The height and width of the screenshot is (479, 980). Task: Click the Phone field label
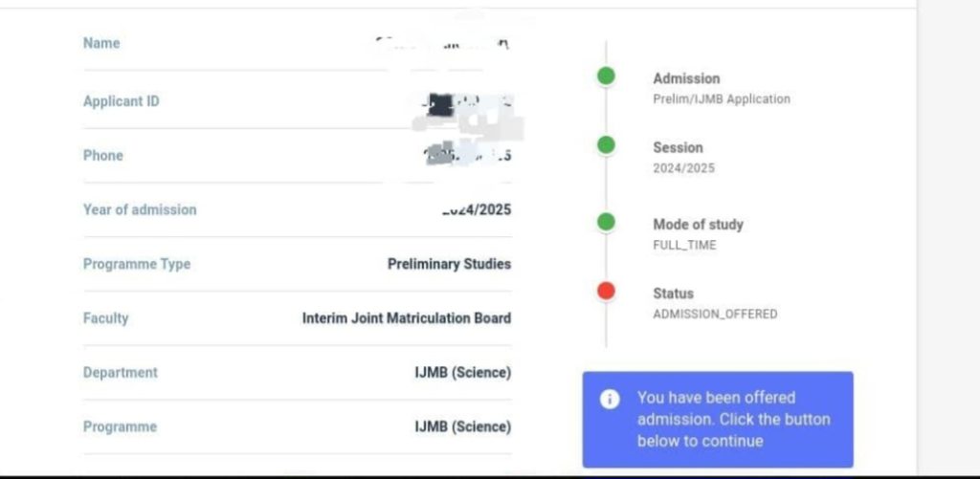coord(103,155)
